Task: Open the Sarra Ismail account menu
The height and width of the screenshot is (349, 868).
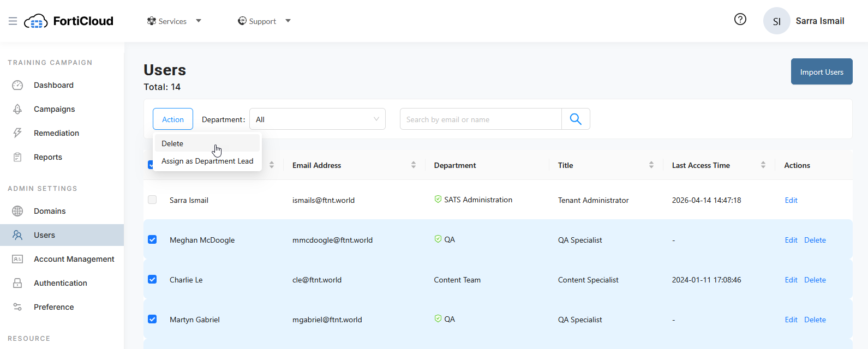Action: tap(819, 21)
